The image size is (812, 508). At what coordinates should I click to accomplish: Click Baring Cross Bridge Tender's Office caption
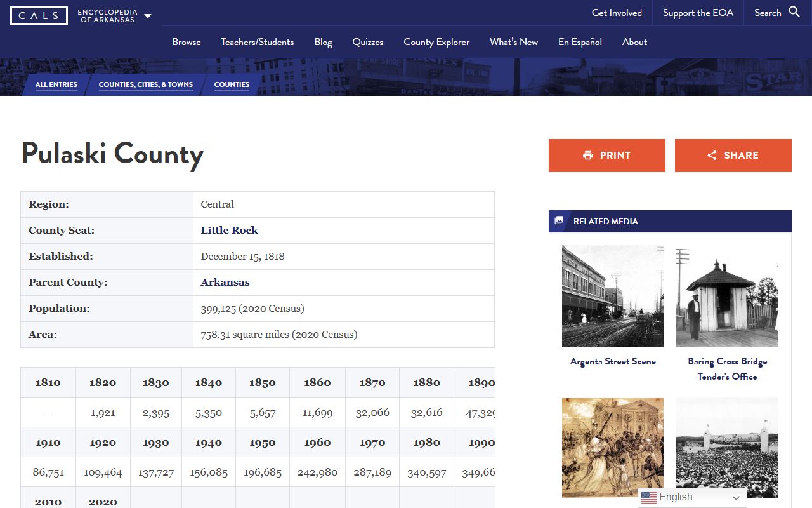(728, 369)
